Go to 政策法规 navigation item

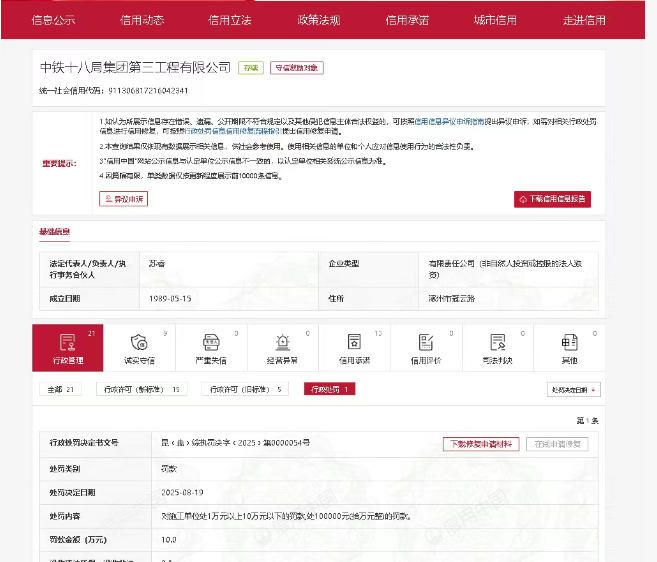(x=318, y=20)
